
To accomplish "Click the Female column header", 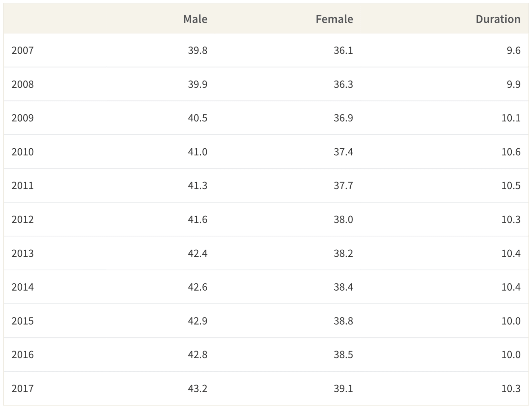I will (334, 19).
